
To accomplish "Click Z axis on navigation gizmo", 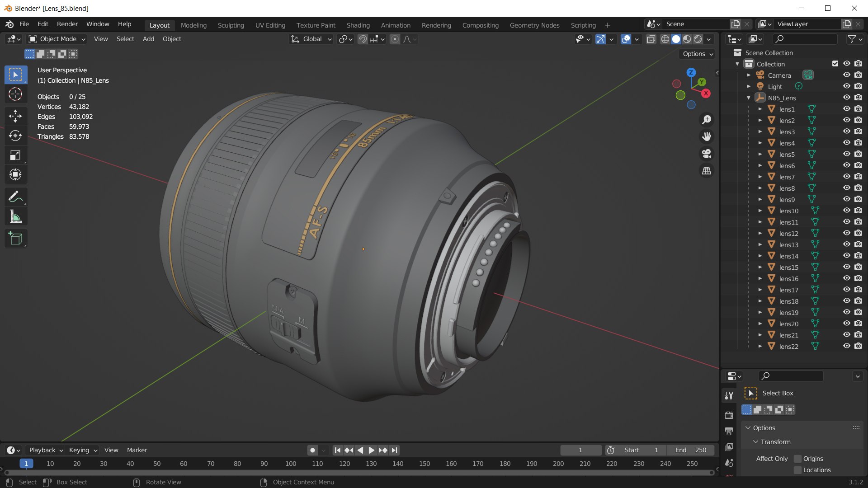I will 691,72.
